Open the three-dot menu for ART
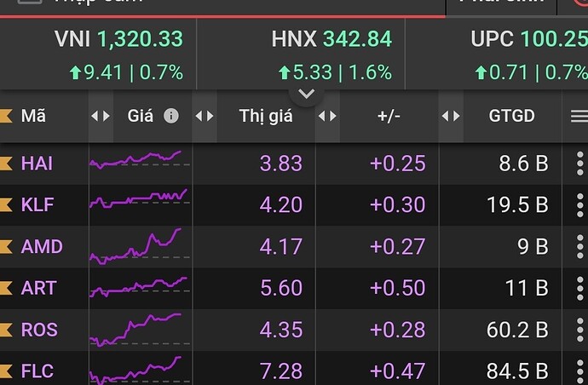The image size is (588, 385). coord(579,288)
